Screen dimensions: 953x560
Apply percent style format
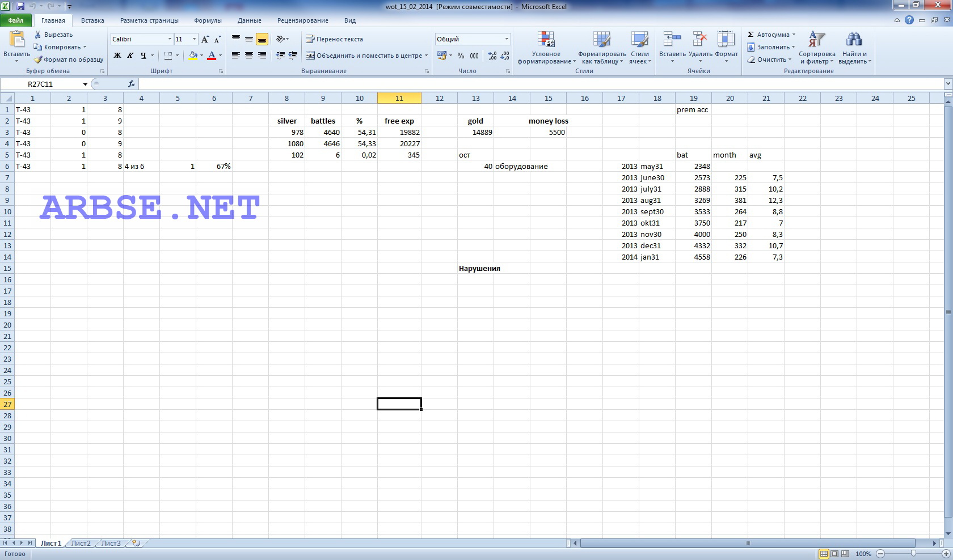[x=461, y=56]
